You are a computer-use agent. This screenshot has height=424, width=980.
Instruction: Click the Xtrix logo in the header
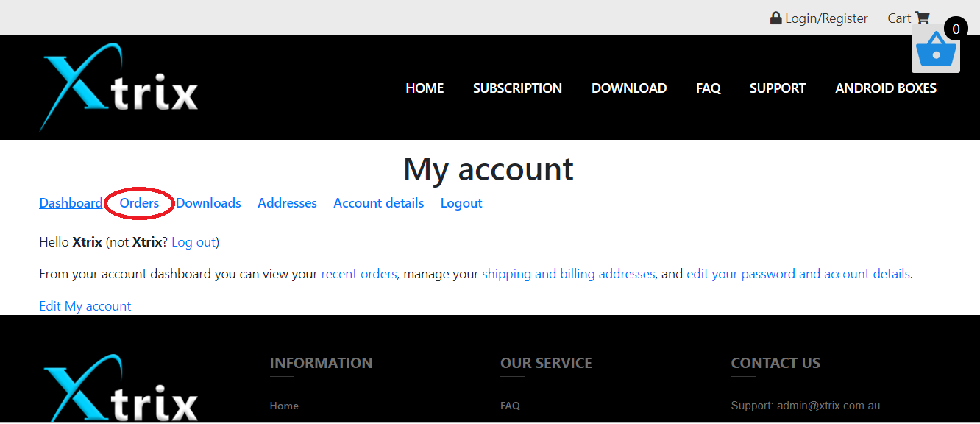click(118, 87)
